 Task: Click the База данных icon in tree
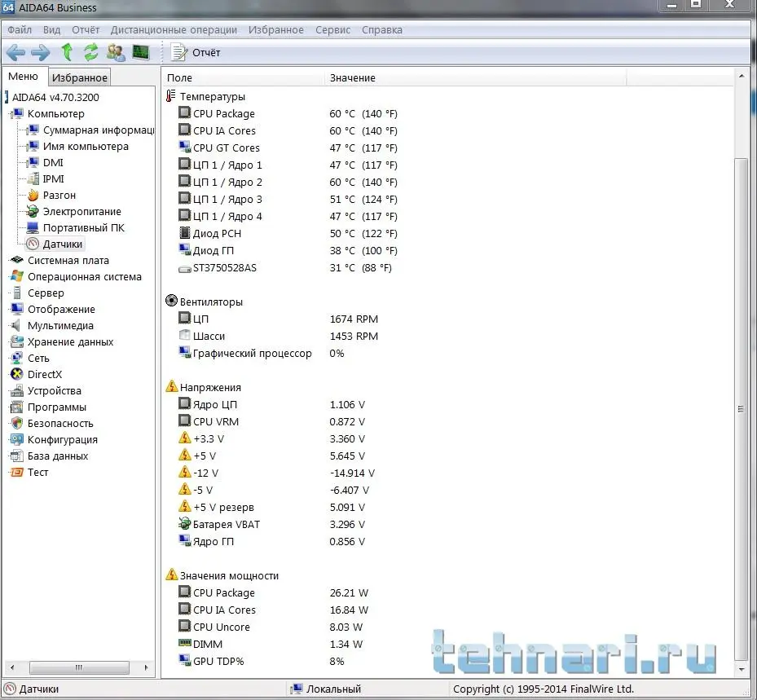click(17, 456)
